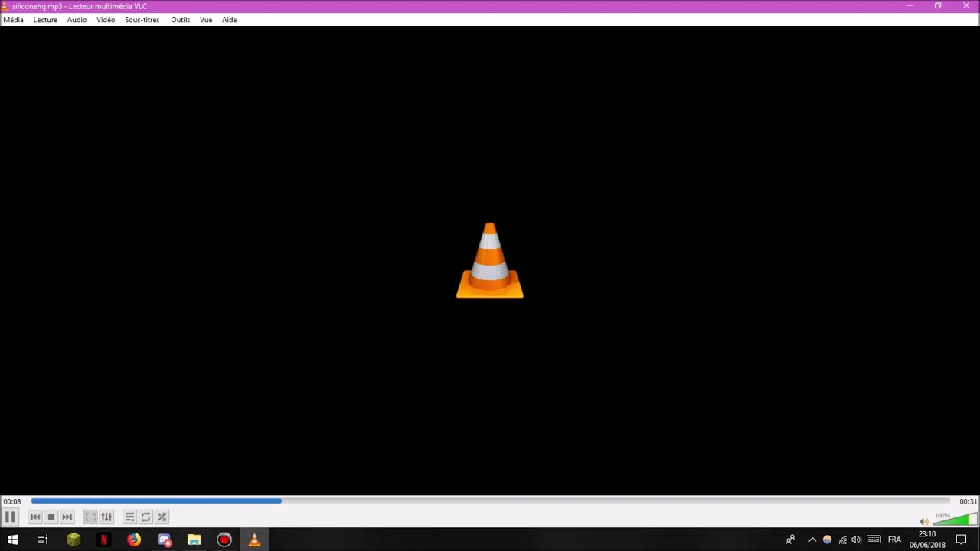Toggle fullscreen video mode
This screenshot has height=551, width=980.
click(90, 517)
